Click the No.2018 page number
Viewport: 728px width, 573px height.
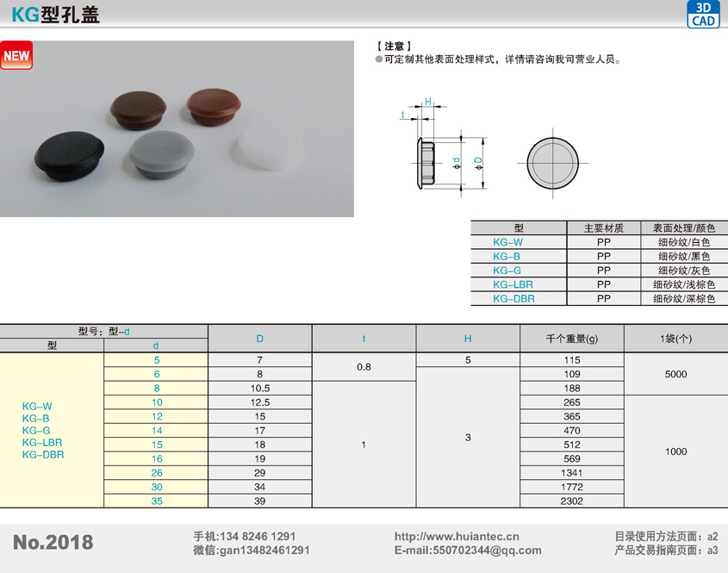53,543
